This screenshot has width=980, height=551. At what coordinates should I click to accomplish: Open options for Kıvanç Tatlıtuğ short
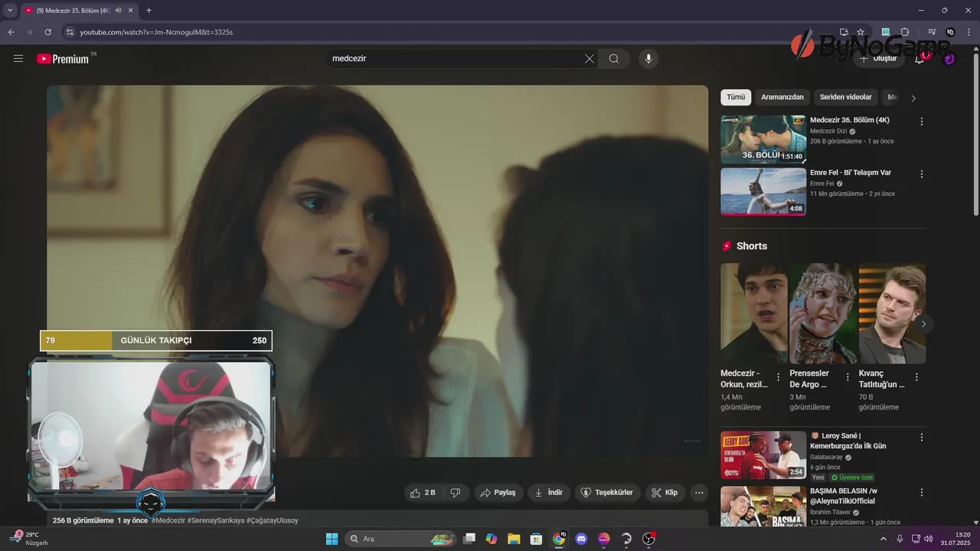pyautogui.click(x=916, y=377)
